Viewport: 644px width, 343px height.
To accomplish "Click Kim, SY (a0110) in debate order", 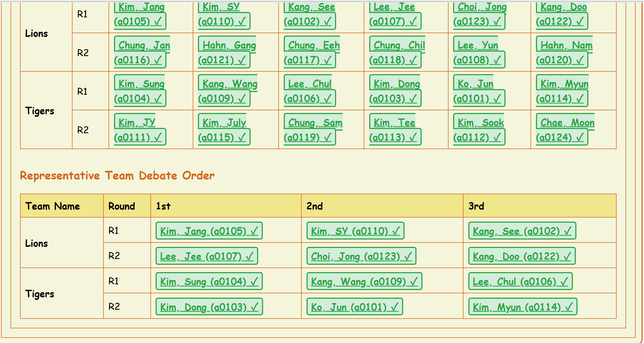I will (x=355, y=231).
